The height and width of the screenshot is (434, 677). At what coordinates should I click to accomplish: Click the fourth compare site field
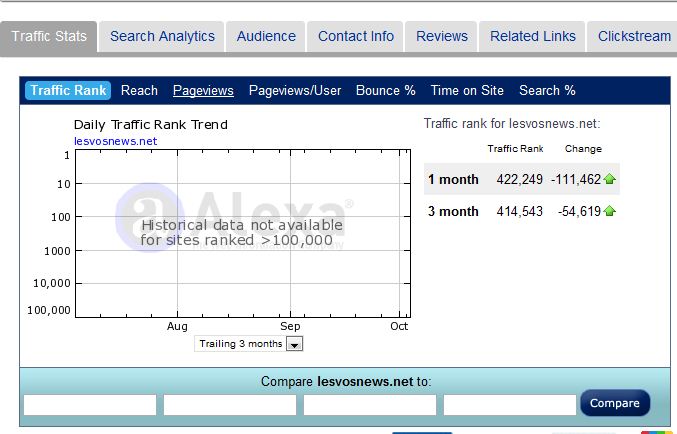(509, 405)
